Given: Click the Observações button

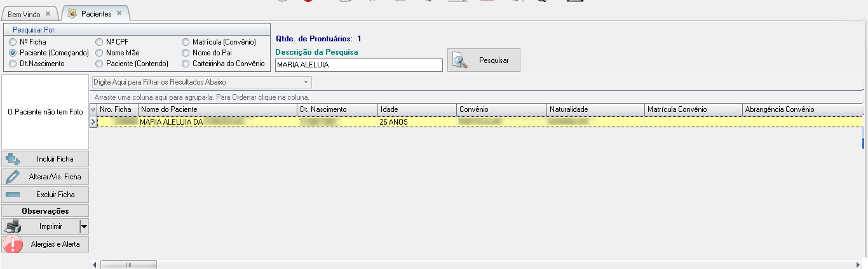Looking at the screenshot, I should tap(45, 210).
